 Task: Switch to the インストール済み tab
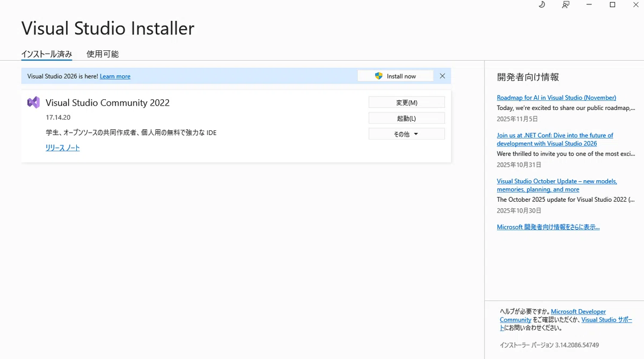[x=47, y=54]
